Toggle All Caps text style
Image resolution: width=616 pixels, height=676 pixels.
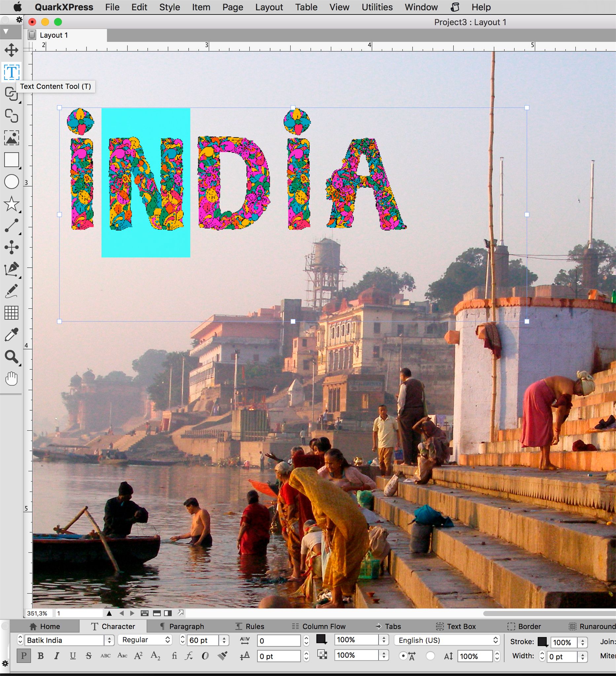pyautogui.click(x=105, y=656)
